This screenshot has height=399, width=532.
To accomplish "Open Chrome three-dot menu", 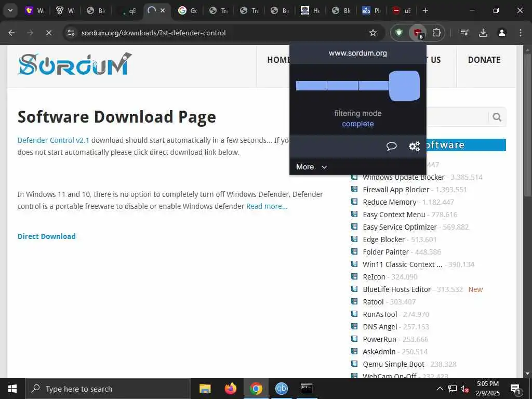I will pos(521,33).
